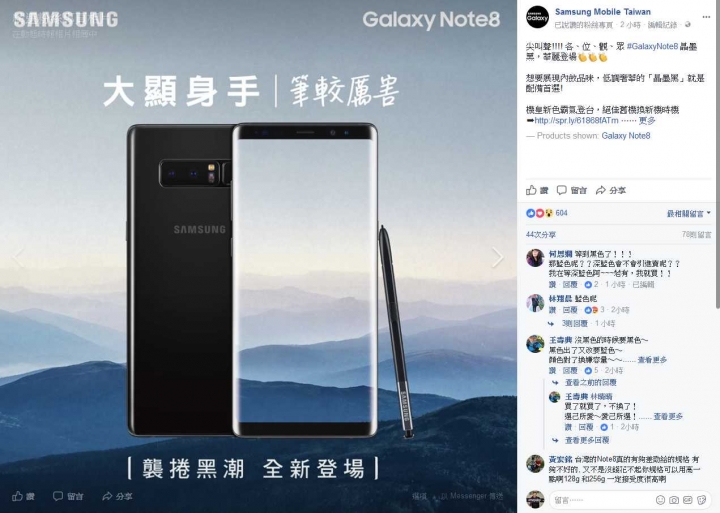
Task: Open sticker picker in comment box
Action: tap(701, 500)
